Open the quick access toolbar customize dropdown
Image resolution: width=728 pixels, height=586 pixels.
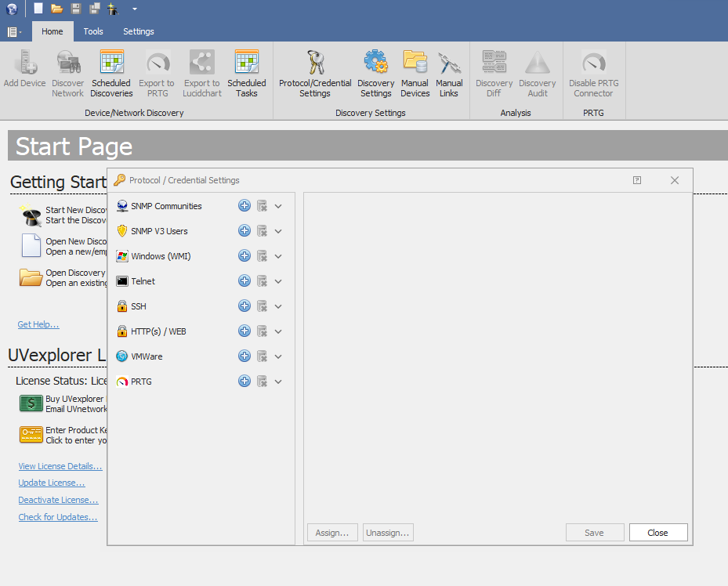(x=135, y=9)
